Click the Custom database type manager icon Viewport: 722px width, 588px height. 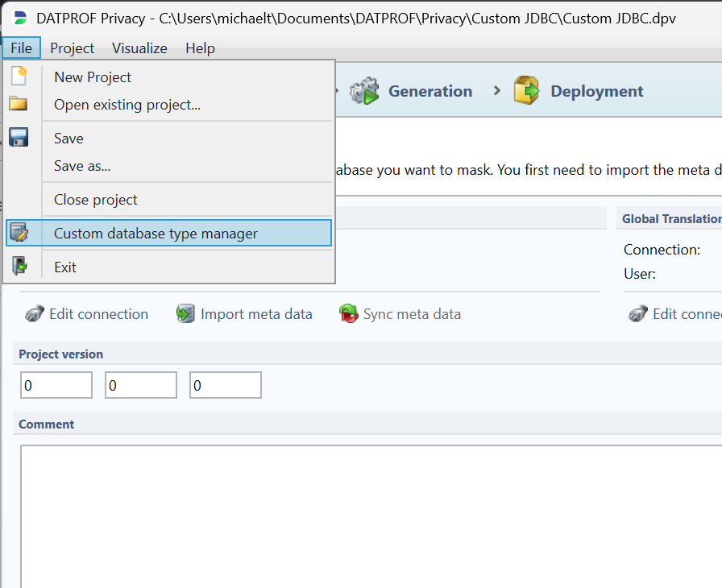[19, 232]
